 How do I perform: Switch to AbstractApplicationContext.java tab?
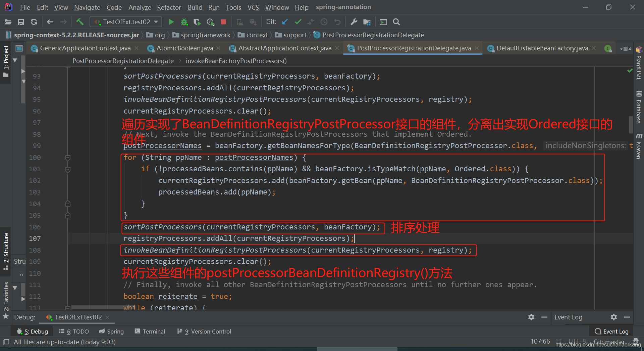285,48
